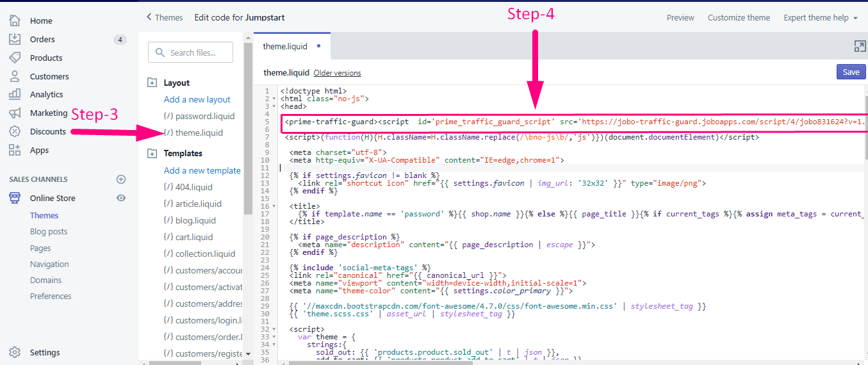The width and height of the screenshot is (868, 365).
Task: Click the Products tag icon
Action: coord(15,58)
